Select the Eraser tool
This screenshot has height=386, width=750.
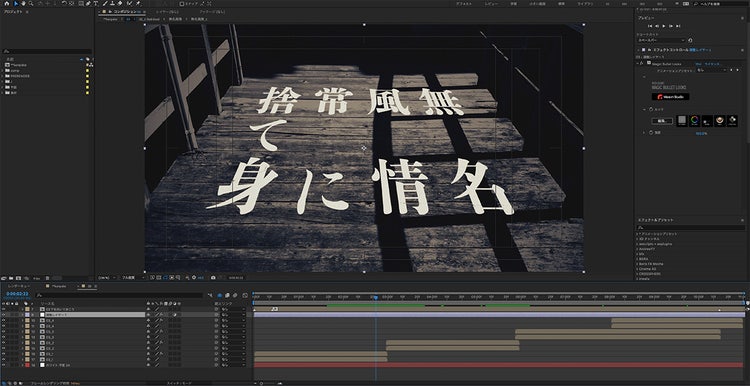[121, 3]
